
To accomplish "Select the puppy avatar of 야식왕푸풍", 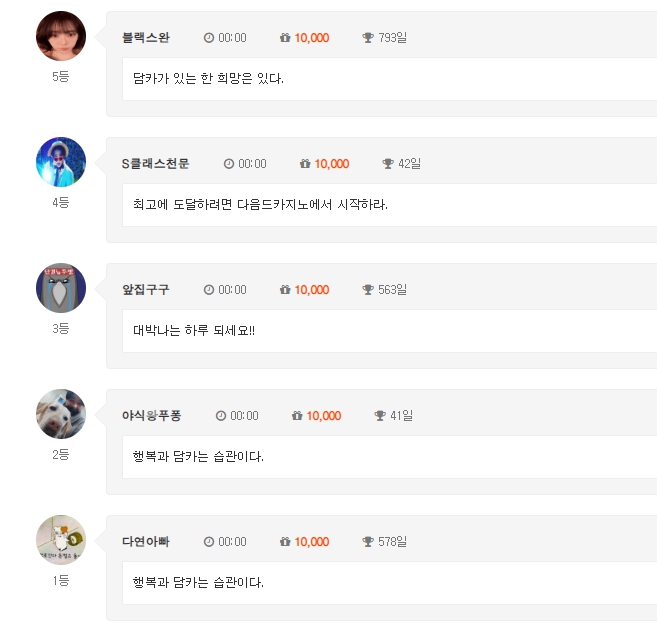I will click(x=61, y=414).
